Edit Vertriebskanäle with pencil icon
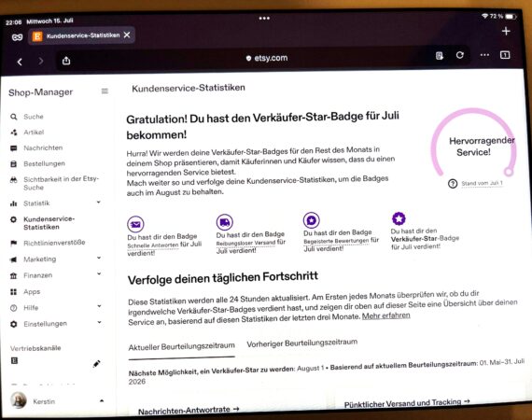The width and height of the screenshot is (532, 420). tap(96, 364)
